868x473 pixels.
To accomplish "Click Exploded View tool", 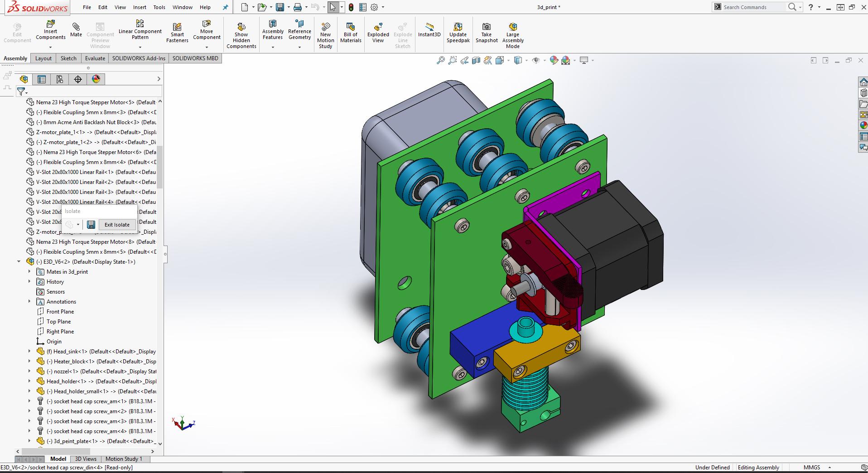I will pyautogui.click(x=378, y=33).
